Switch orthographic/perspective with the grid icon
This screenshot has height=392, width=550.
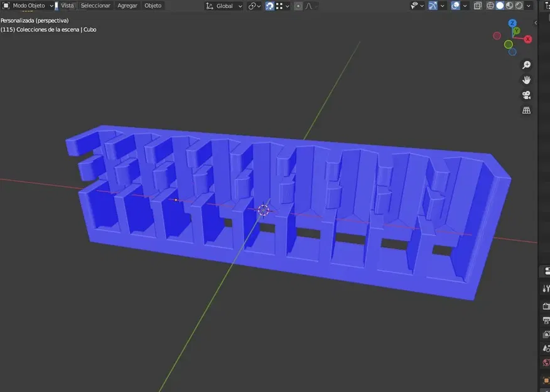point(526,110)
